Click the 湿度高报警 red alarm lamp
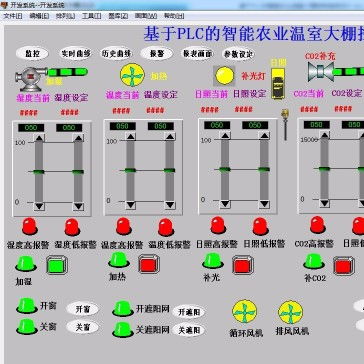Screen dimensions: 364x364 point(30,226)
